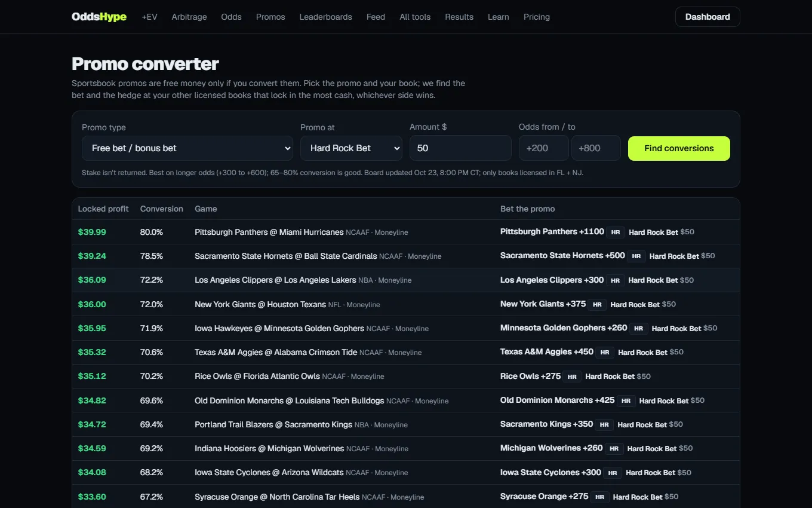
Task: Open Indiana Hoosiers @ Michigan Wolverines game
Action: [269, 448]
